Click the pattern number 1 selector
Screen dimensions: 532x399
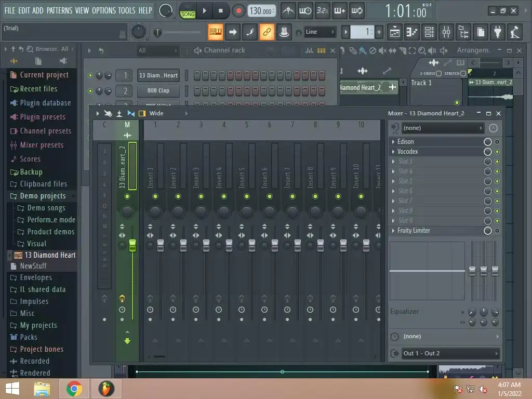pos(363,32)
